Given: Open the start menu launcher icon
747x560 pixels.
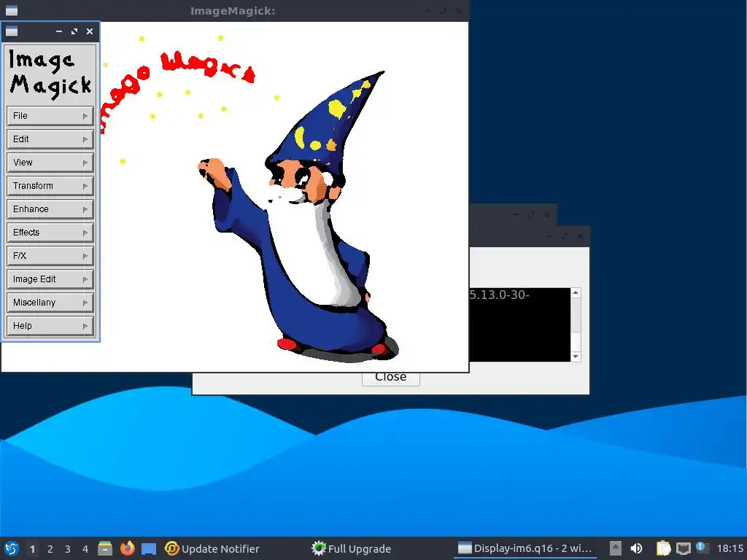Looking at the screenshot, I should [12, 548].
